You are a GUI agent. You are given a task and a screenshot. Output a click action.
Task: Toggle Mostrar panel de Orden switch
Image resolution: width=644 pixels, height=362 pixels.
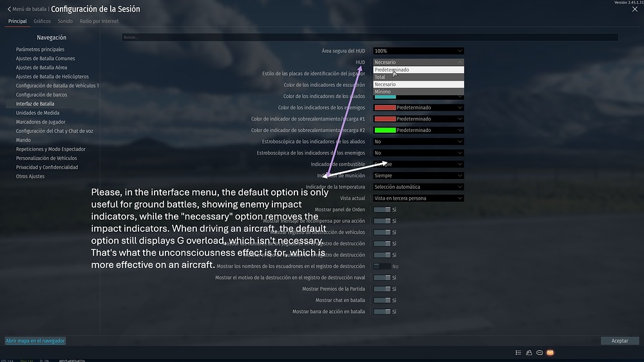[x=382, y=209]
